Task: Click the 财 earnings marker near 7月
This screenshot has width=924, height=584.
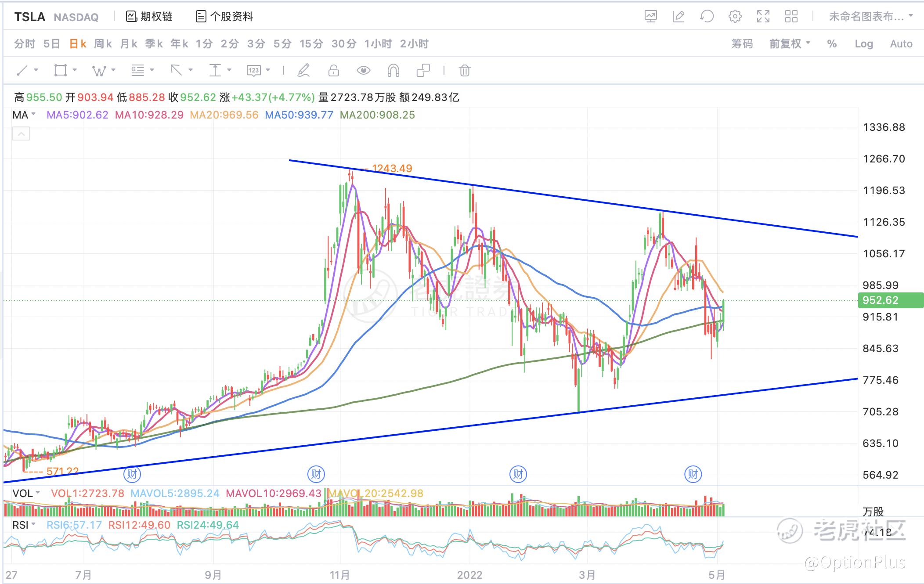Action: (x=132, y=474)
